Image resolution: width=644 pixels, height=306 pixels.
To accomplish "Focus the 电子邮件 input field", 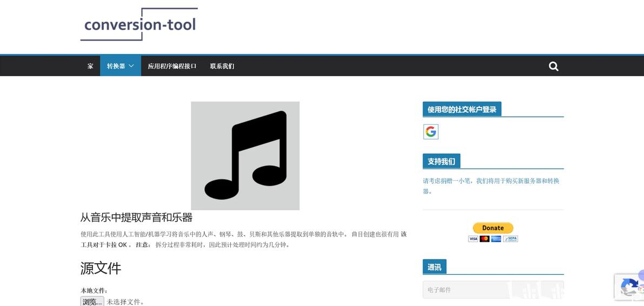I will [493, 290].
